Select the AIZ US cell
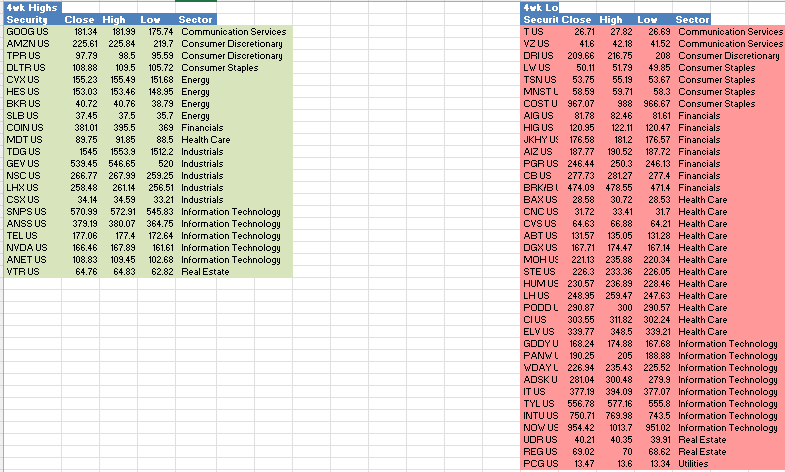 click(540, 152)
